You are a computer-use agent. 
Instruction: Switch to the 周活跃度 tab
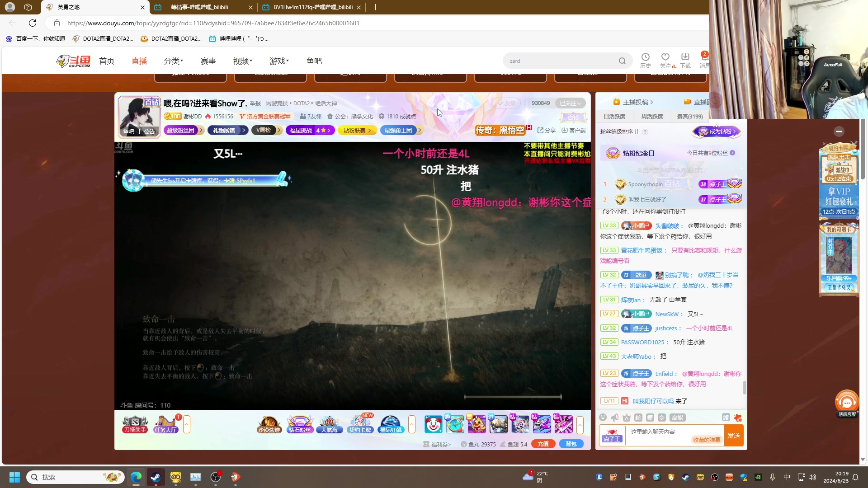coord(653,116)
